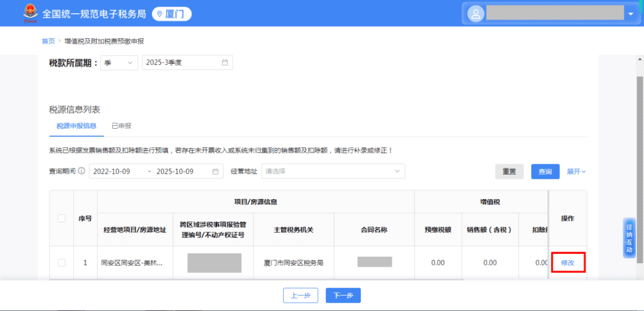Screen dimensions: 644x311
Task: Tick the select-all checkbox in table header
Action: [61, 219]
